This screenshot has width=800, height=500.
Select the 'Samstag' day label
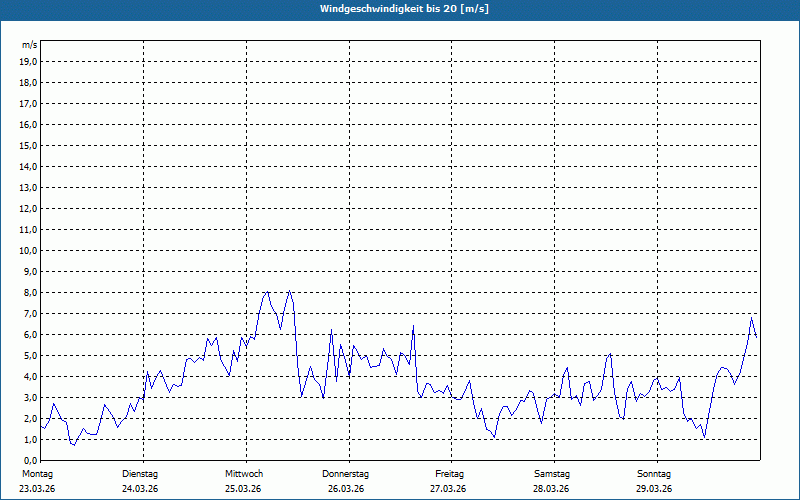(x=552, y=473)
